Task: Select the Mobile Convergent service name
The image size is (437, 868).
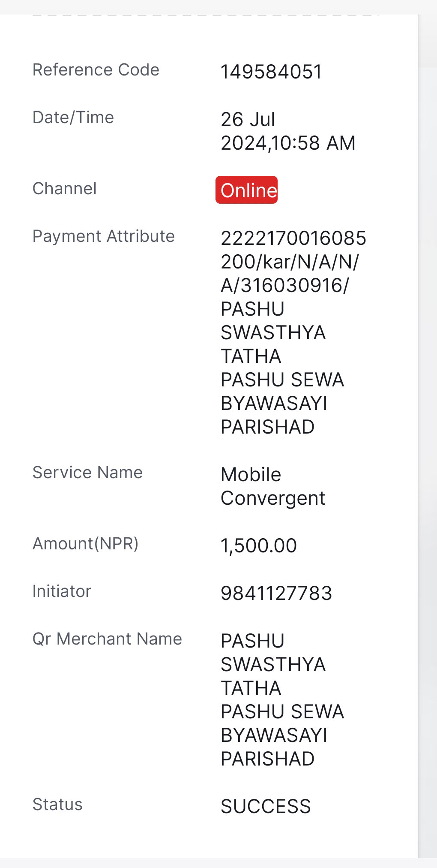Action: pos(273,486)
